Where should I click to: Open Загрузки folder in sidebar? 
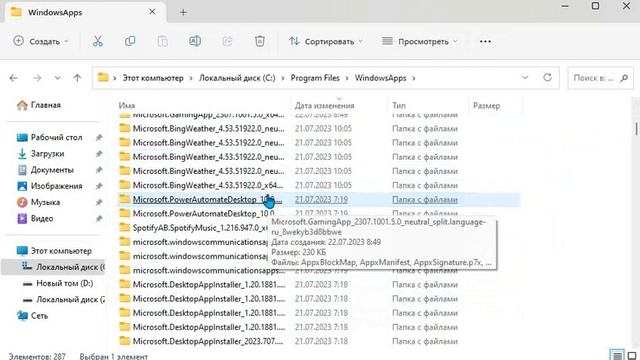[40, 153]
